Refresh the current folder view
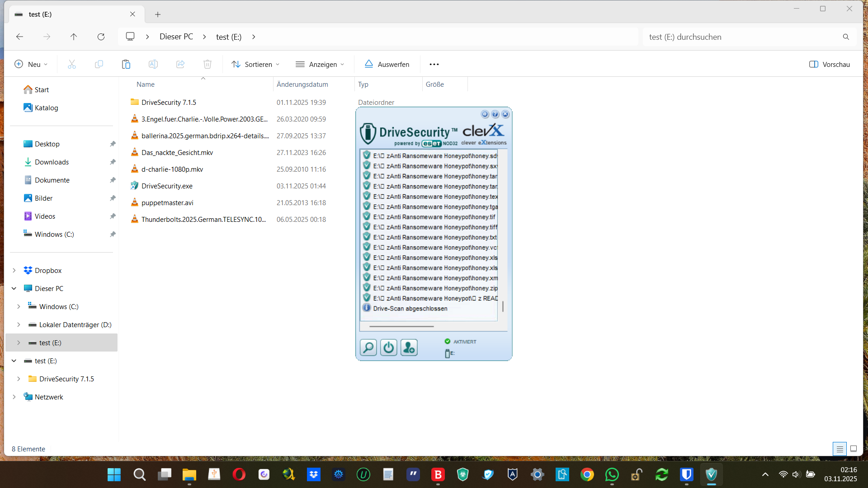Screen dimensions: 868x488 101,37
